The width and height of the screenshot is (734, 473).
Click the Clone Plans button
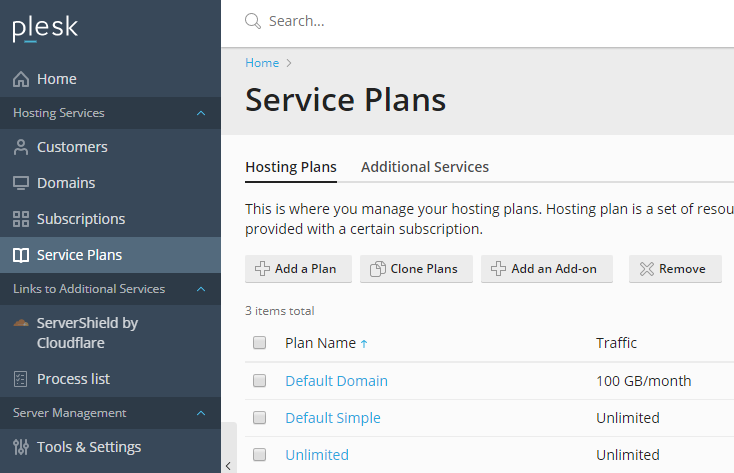(416, 269)
